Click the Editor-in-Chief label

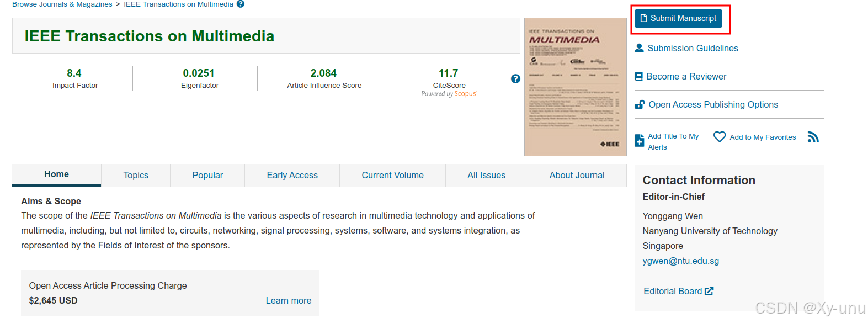coord(673,197)
